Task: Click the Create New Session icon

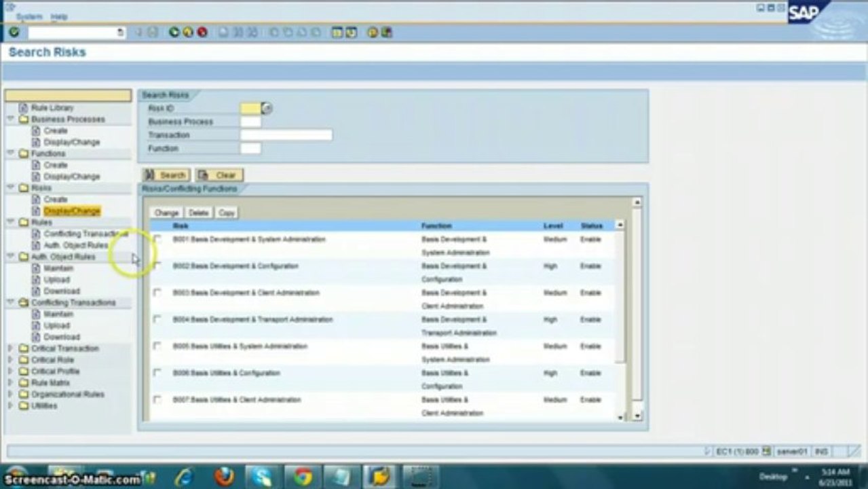Action: [x=337, y=32]
